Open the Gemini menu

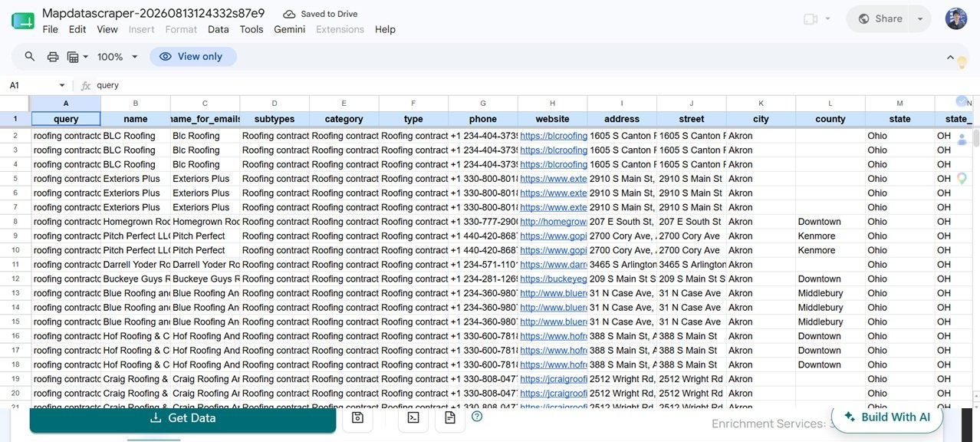(x=290, y=29)
